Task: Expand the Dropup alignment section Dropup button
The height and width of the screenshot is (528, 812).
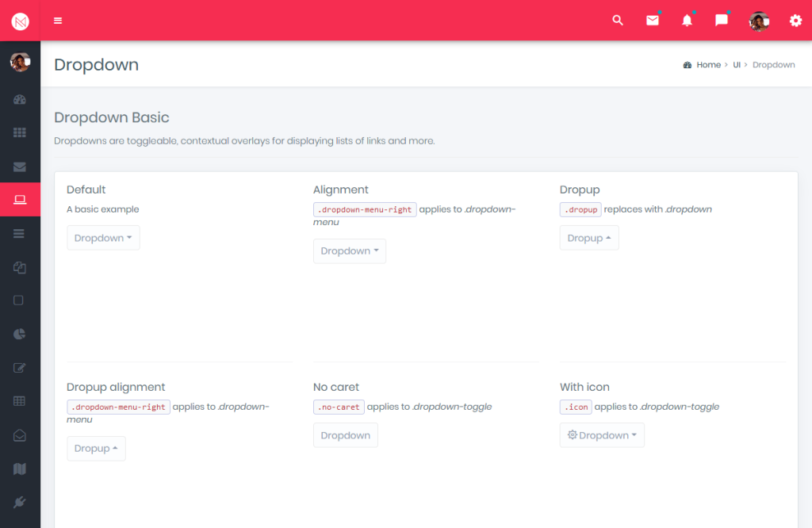Action: [96, 448]
